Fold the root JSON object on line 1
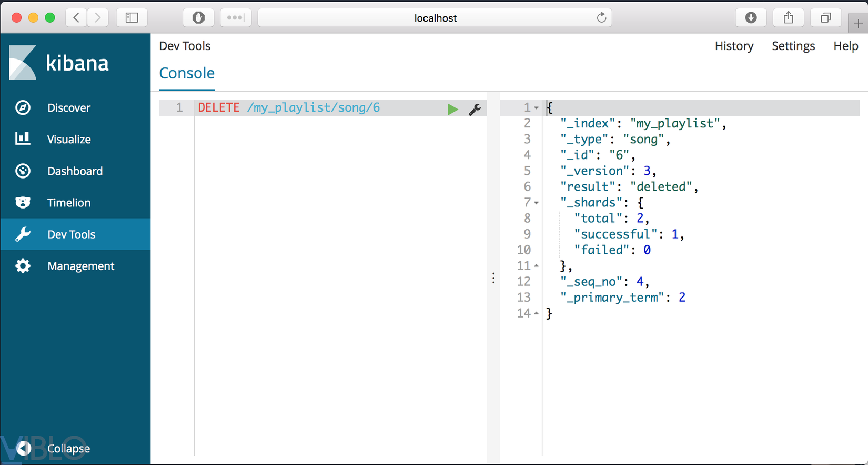The height and width of the screenshot is (465, 868). (537, 108)
